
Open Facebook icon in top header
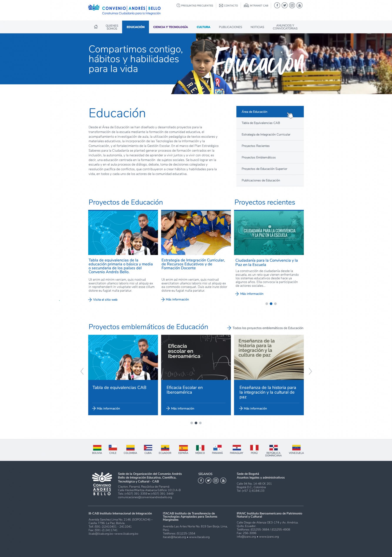277,5
